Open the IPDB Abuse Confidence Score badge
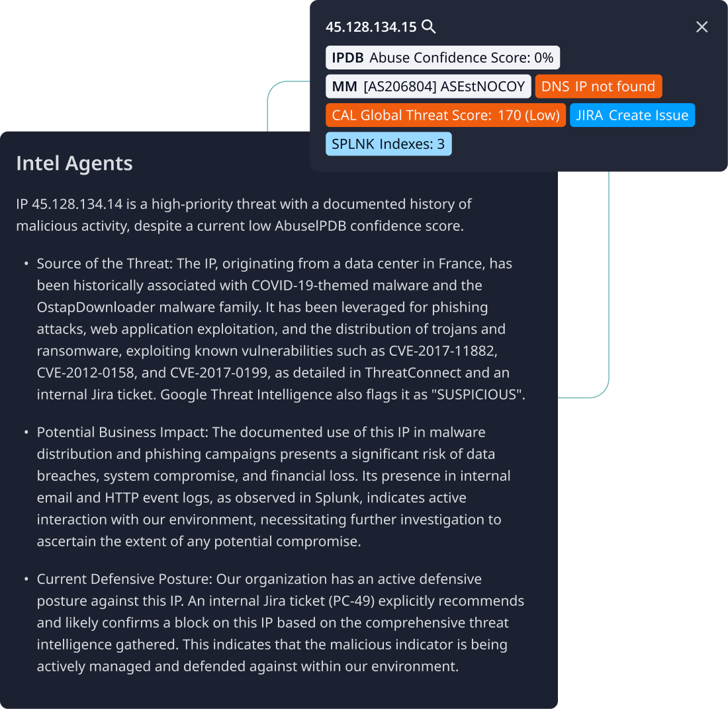The height and width of the screenshot is (709, 728). pos(442,58)
